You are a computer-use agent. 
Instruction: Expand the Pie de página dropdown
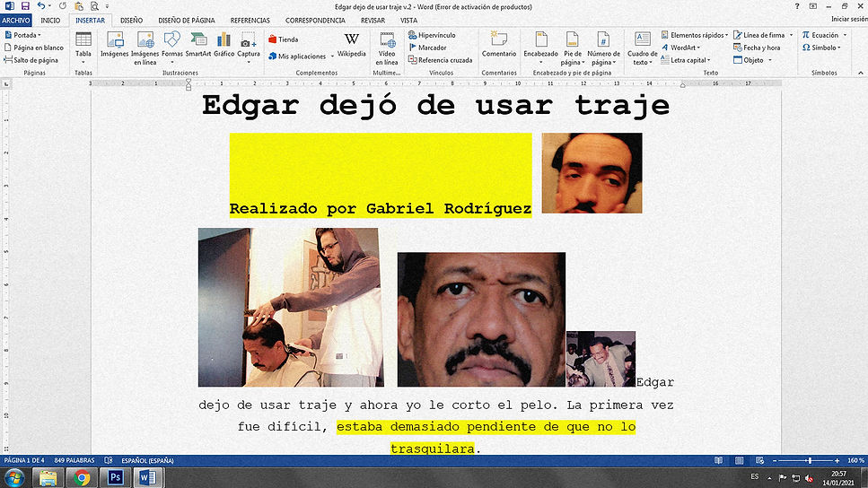pos(573,48)
